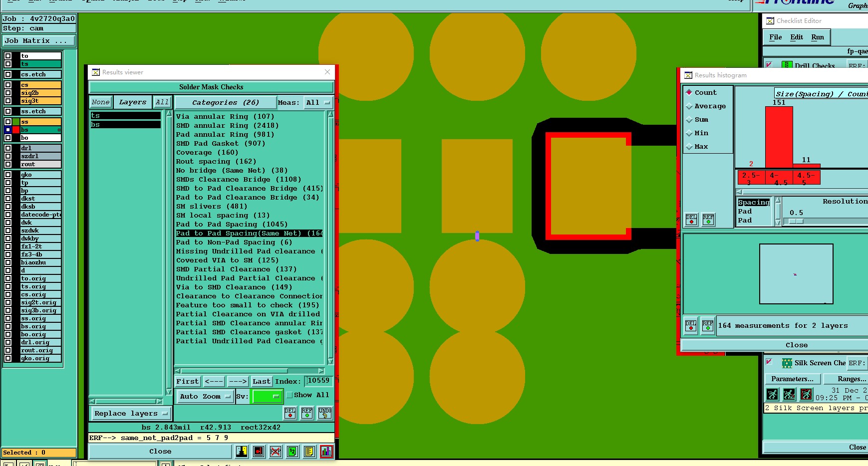Select Pad to Pad Spacing (1045) category
Viewport: 868px width, 466px height.
(232, 225)
